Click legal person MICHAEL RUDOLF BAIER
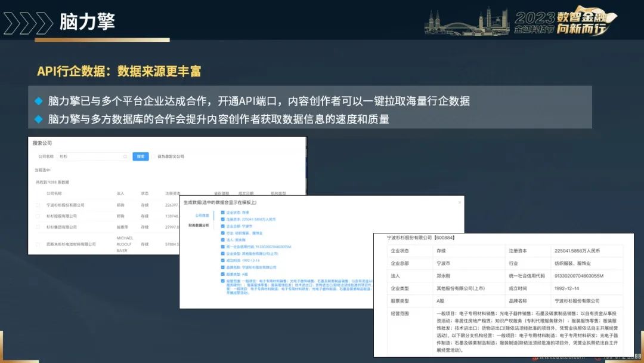This screenshot has width=644, height=363. click(125, 244)
